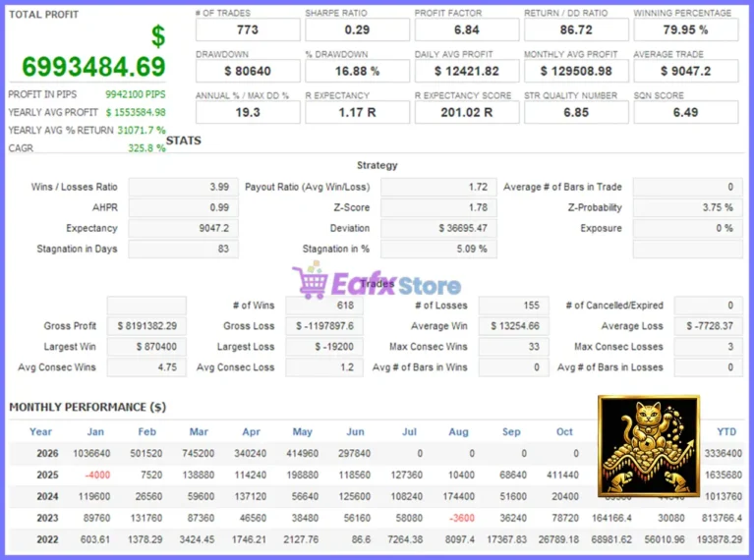The height and width of the screenshot is (560, 754).
Task: Click the Largest Loss $ -19200 field
Action: pos(324,347)
